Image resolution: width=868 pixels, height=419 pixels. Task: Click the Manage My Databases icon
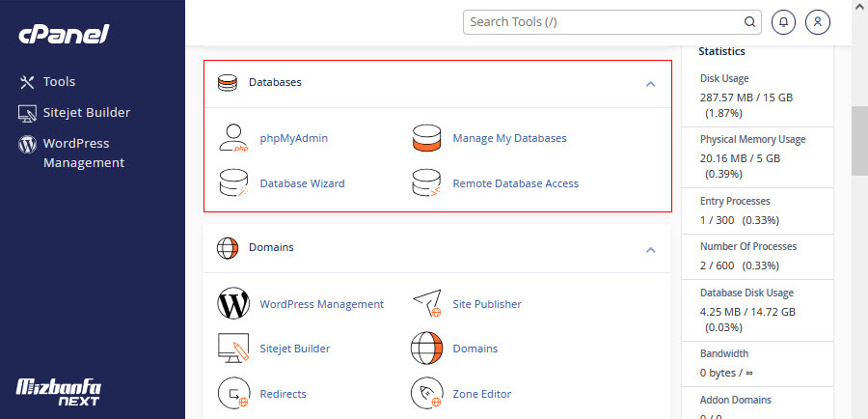tap(426, 138)
